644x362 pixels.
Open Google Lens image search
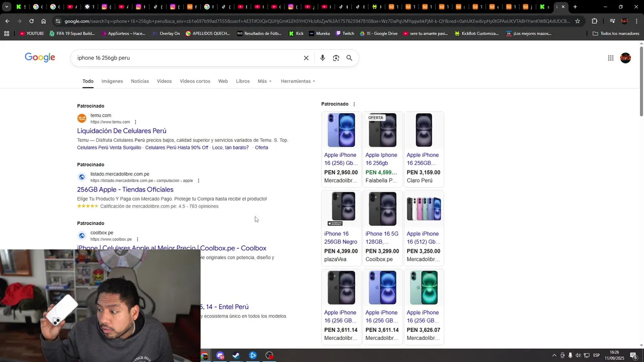(336, 58)
